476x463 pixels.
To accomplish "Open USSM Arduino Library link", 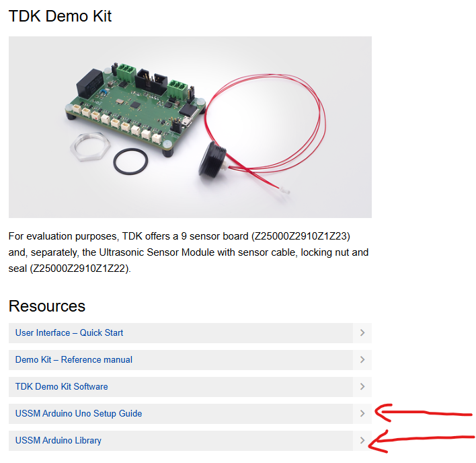I will point(58,440).
